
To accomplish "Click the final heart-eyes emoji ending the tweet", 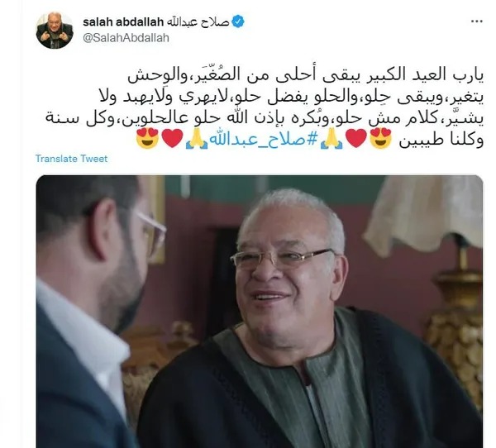I will (147, 138).
